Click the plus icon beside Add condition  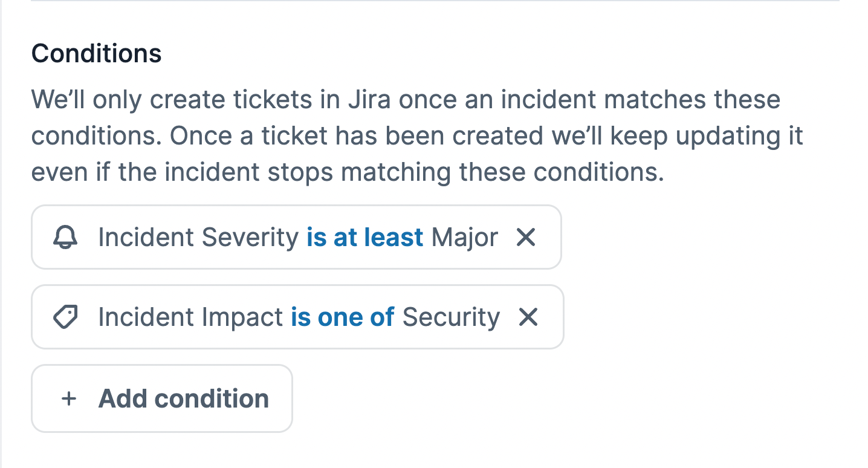pyautogui.click(x=70, y=398)
